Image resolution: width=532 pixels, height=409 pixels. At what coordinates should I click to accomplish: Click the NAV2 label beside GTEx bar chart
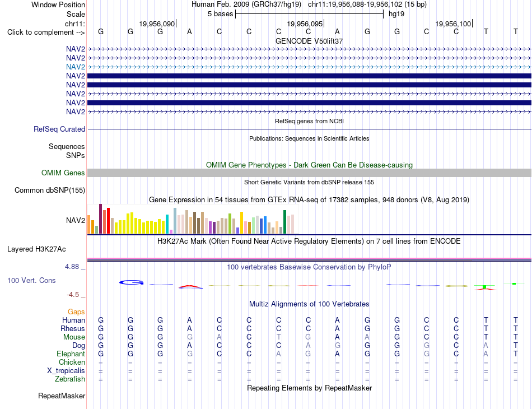coord(76,220)
